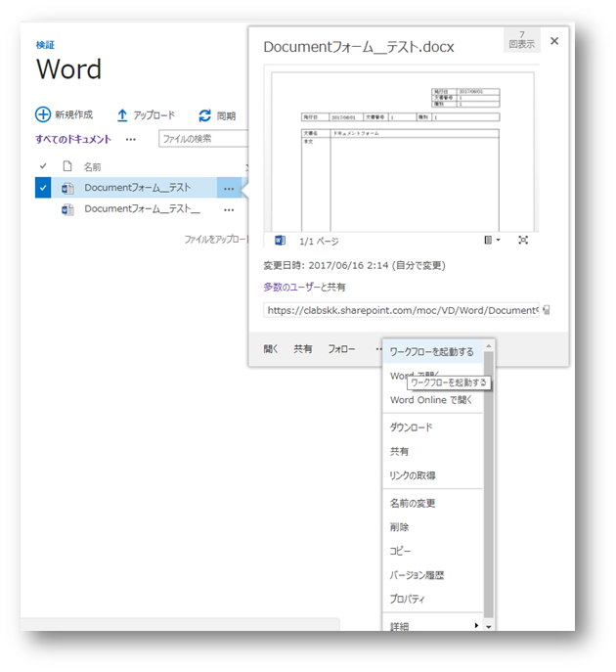Image resolution: width=616 pixels, height=672 pixels.
Task: Click the 7 回表示 view count
Action: [522, 39]
